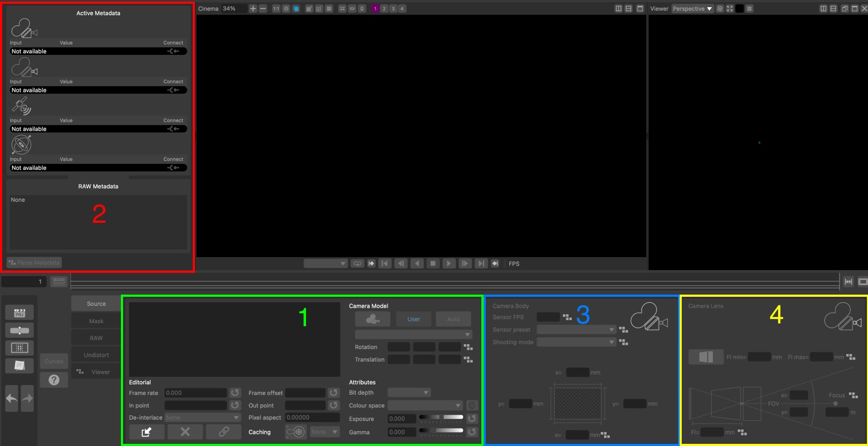This screenshot has height=446, width=868.
Task: Click the camera icon under Camera Model
Action: pos(372,319)
